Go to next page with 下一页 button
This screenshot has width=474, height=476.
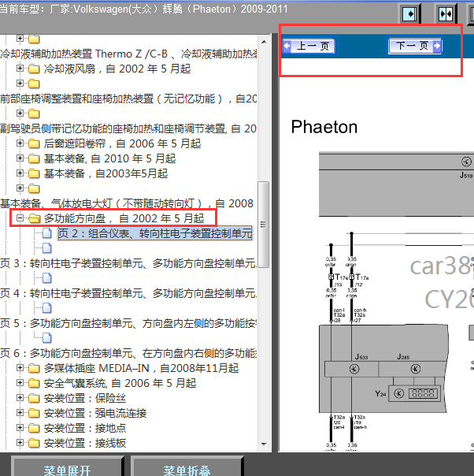(415, 46)
